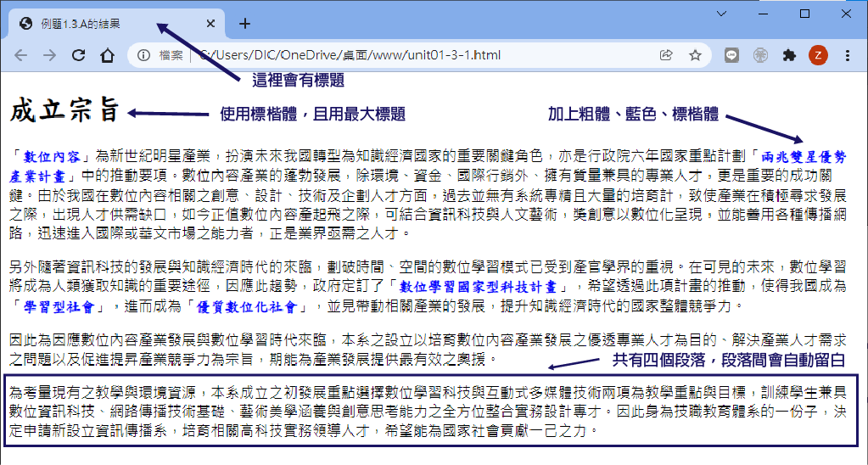Viewport: 868px width, 465px height.
Task: Expand the Chrome three-dot menu
Action: coord(848,55)
